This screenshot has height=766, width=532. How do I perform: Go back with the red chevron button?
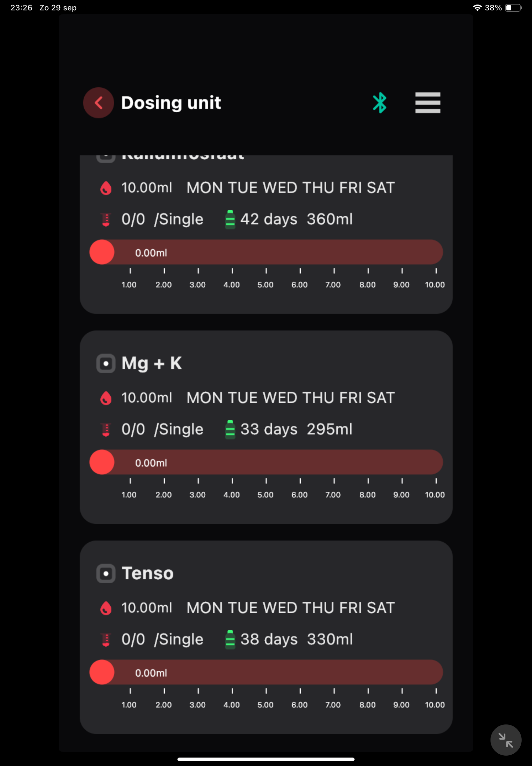pyautogui.click(x=98, y=103)
